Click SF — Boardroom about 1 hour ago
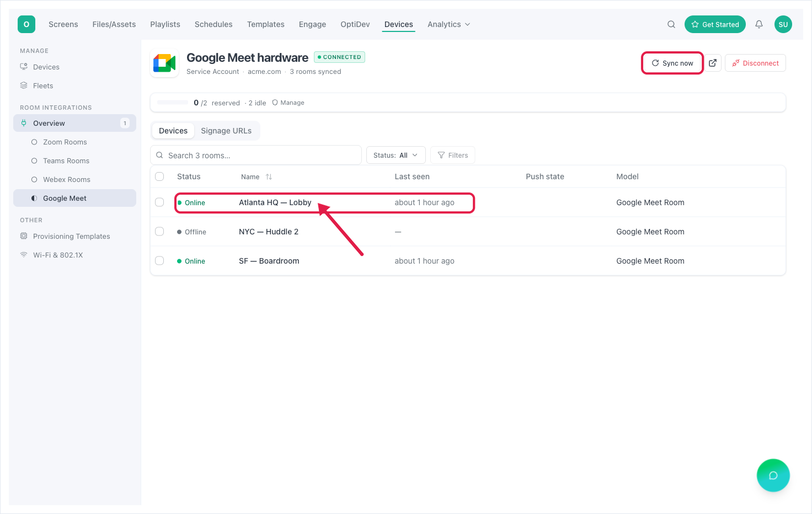The image size is (812, 514). point(424,261)
